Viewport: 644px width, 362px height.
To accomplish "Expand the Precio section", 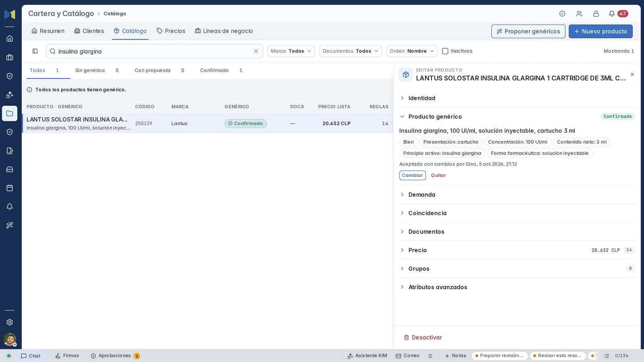I will (517, 250).
